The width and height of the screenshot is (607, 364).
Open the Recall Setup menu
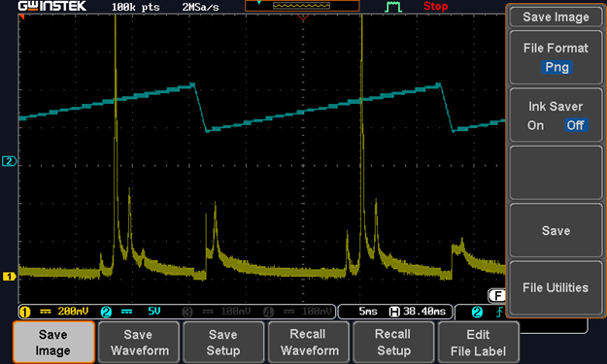point(393,343)
